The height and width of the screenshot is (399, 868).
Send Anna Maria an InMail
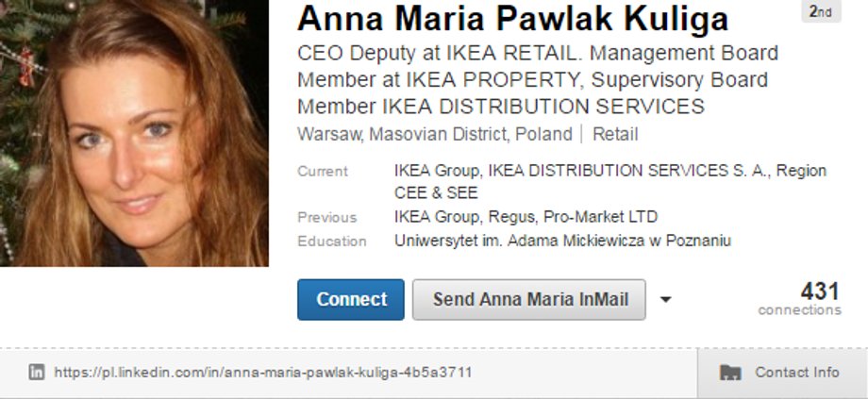[528, 299]
